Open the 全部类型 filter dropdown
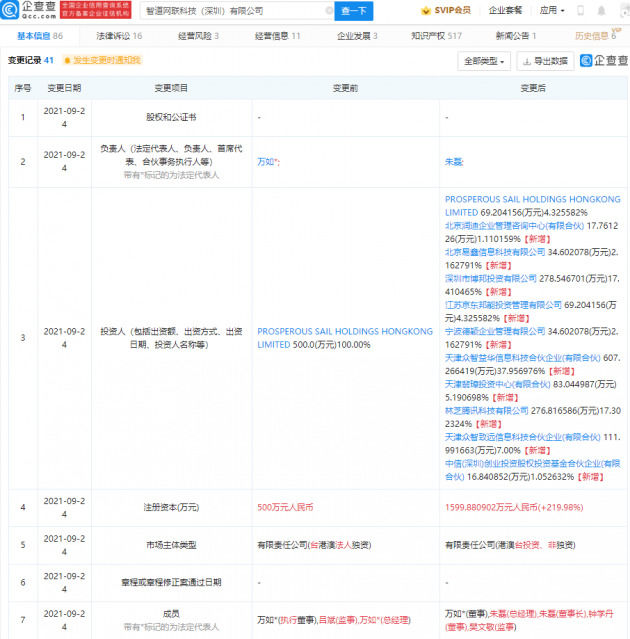The width and height of the screenshot is (630, 639). (x=484, y=61)
